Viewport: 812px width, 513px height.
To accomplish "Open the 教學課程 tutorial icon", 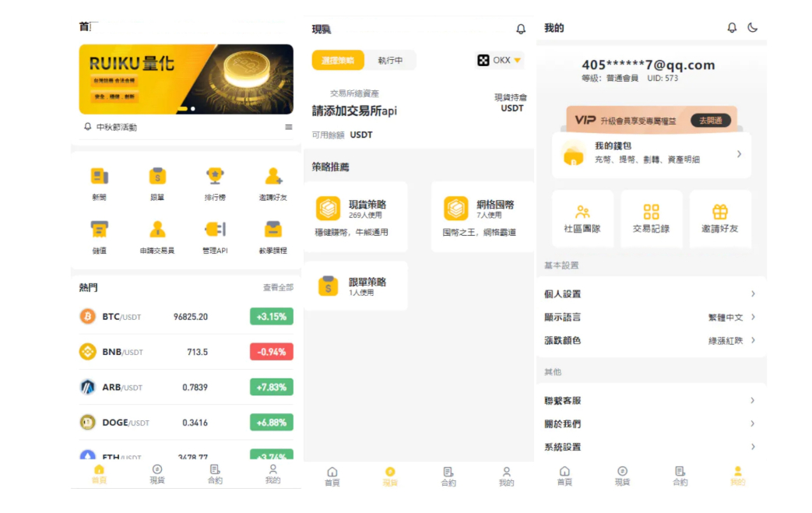I will pos(273,230).
